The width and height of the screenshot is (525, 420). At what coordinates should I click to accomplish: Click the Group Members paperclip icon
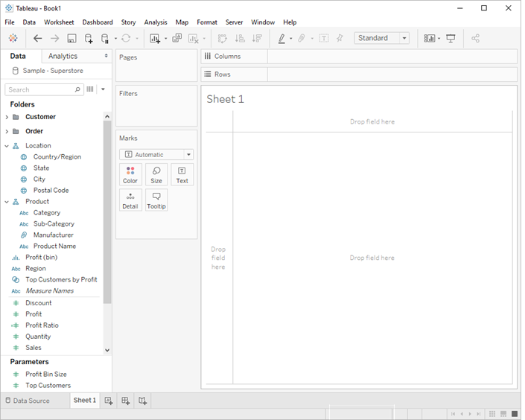pos(302,38)
